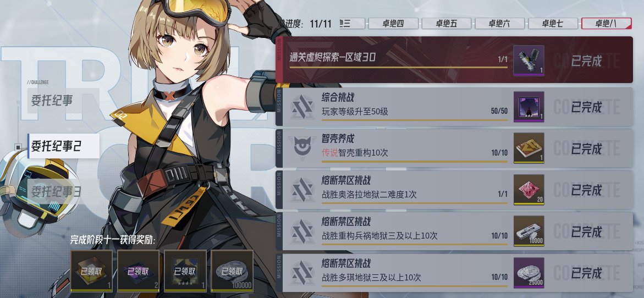Open the 卓绝六 stage tab

pos(499,24)
